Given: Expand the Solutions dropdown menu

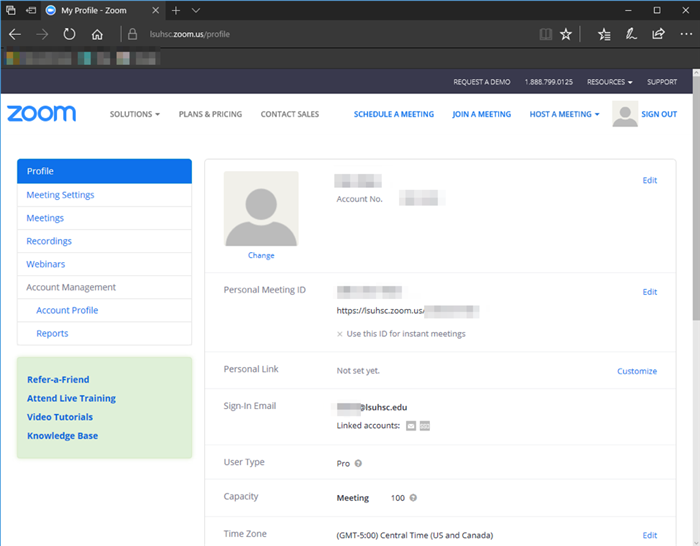Looking at the screenshot, I should pos(134,114).
